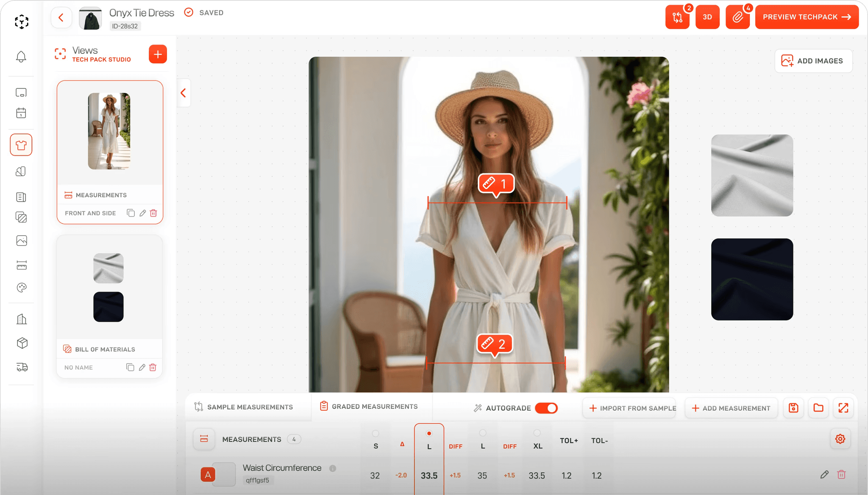The image size is (868, 495).
Task: Click Preview Techpack button
Action: (x=807, y=17)
